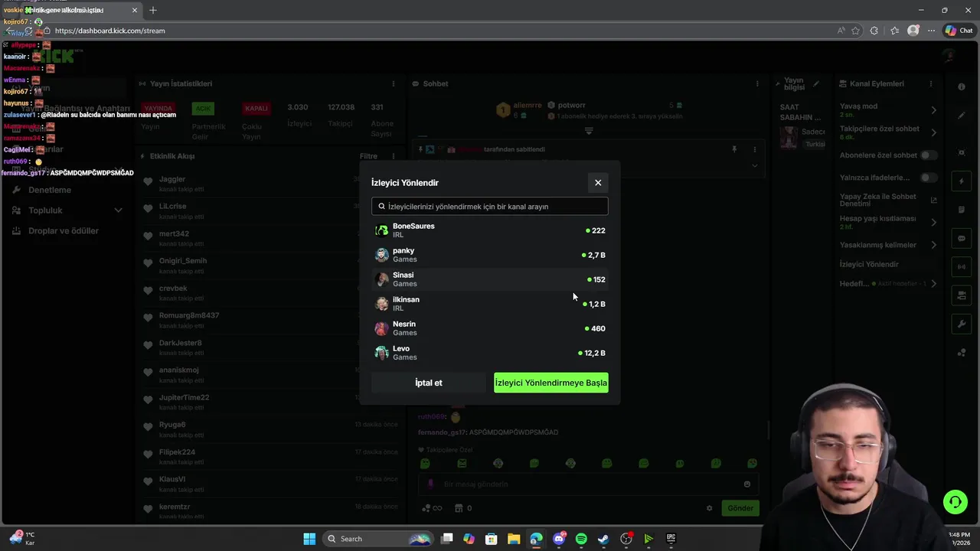The height and width of the screenshot is (551, 980).
Task: Toggle the chat bubble panel icon
Action: point(962,238)
